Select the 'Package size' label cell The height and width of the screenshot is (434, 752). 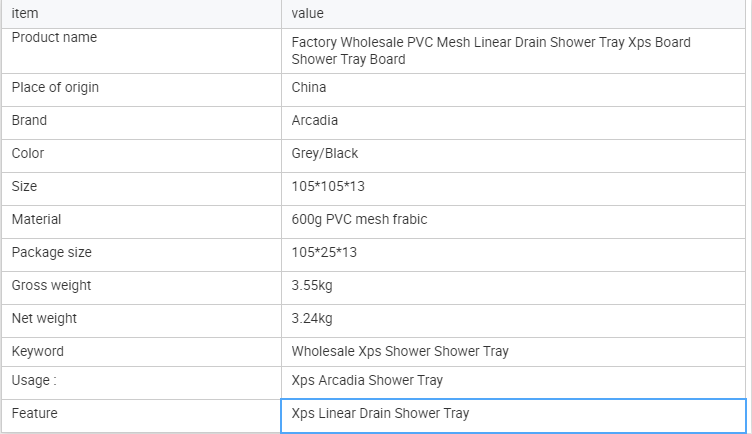(x=51, y=252)
